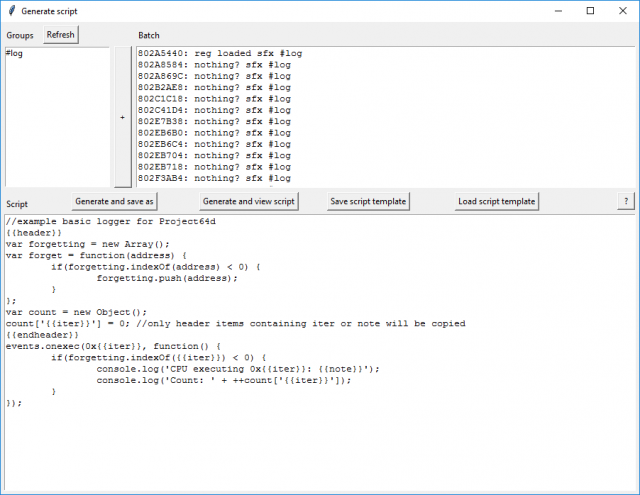This screenshot has height=495, width=640.
Task: Click batch line 802A5440 reg loaded sfx
Action: point(220,53)
